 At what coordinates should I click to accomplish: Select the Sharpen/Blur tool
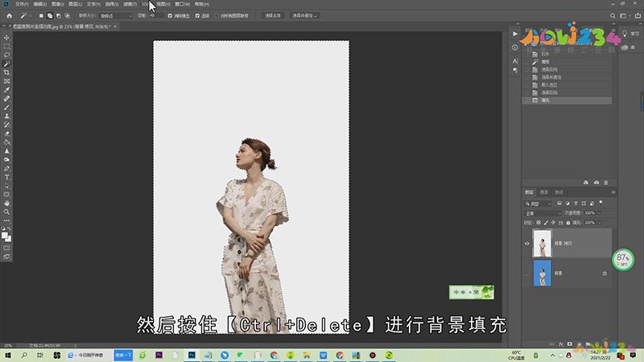[x=6, y=151]
